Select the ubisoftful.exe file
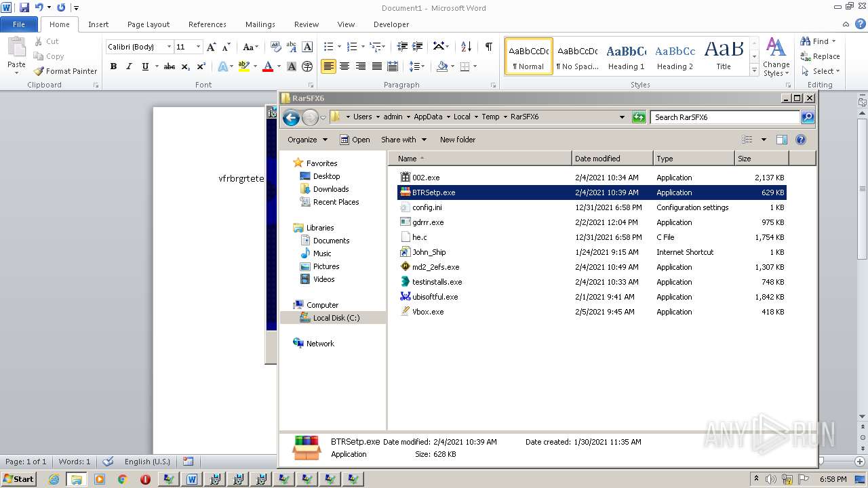Screen dimensions: 868x488 pyautogui.click(x=435, y=297)
